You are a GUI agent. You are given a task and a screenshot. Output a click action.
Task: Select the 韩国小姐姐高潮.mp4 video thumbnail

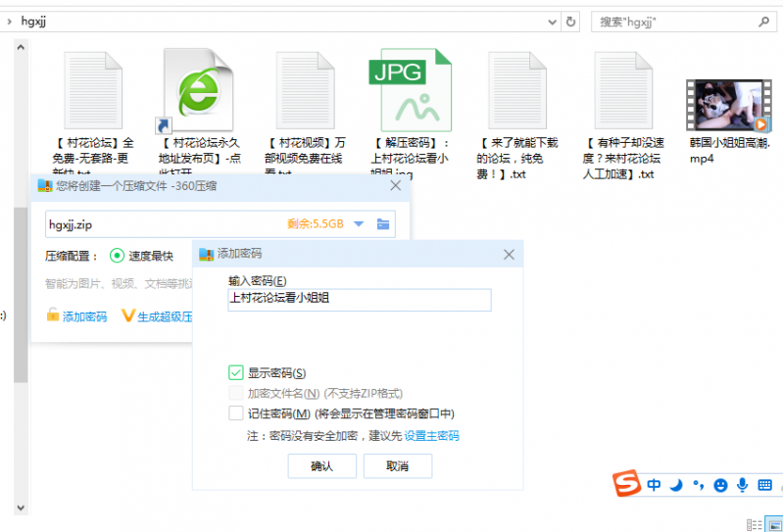point(728,105)
